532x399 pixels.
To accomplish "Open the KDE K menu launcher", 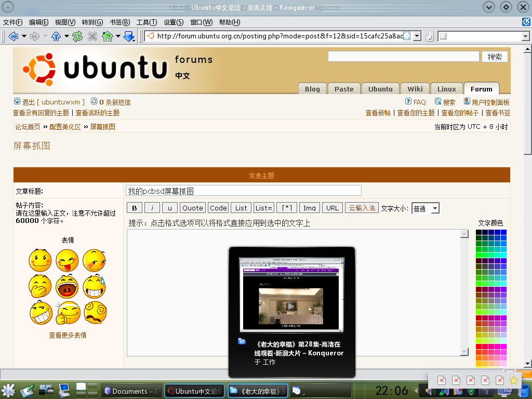I will [8, 391].
